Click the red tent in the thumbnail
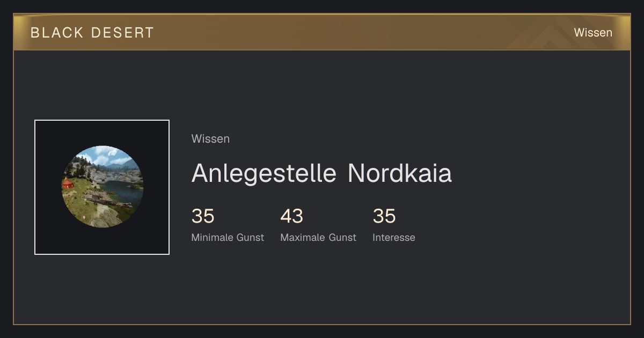The image size is (644, 338). (68, 183)
